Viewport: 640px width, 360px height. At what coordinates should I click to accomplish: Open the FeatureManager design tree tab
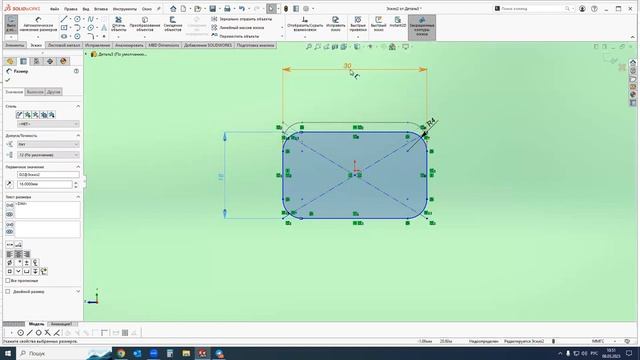click(x=10, y=61)
